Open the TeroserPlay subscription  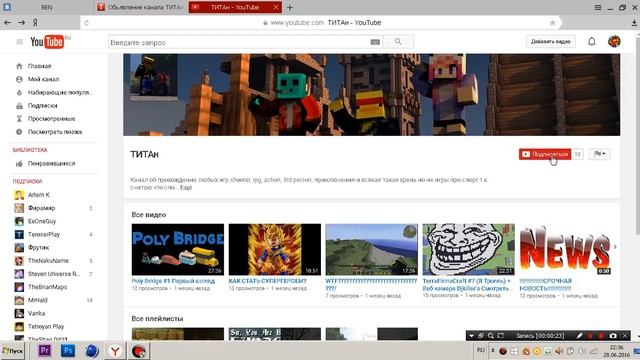pyautogui.click(x=44, y=234)
